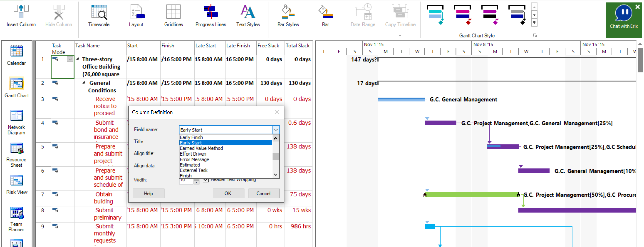Click row 8 number header
The width and height of the screenshot is (644, 247).
[x=43, y=214]
